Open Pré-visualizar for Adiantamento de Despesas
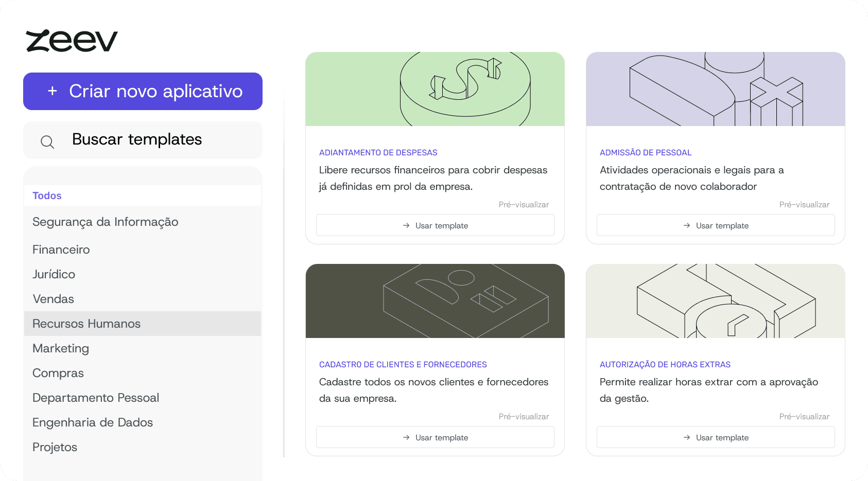Screen dimensions: 868x481 pos(524,204)
